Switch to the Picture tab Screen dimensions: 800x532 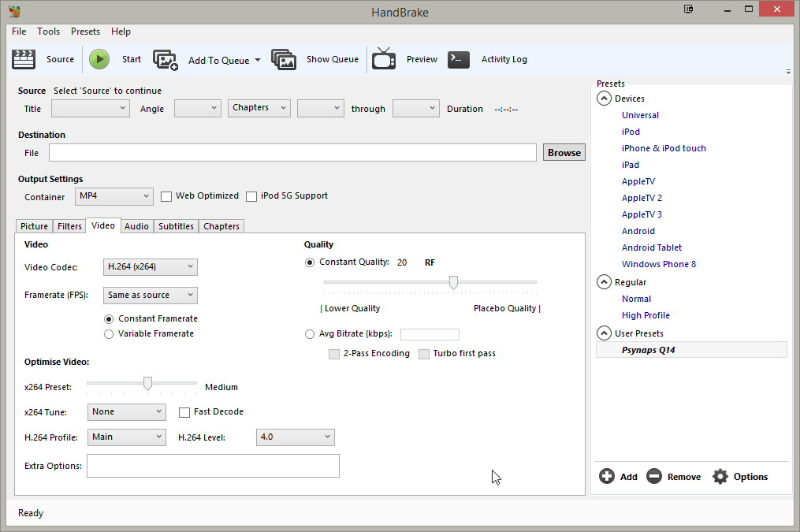point(34,226)
